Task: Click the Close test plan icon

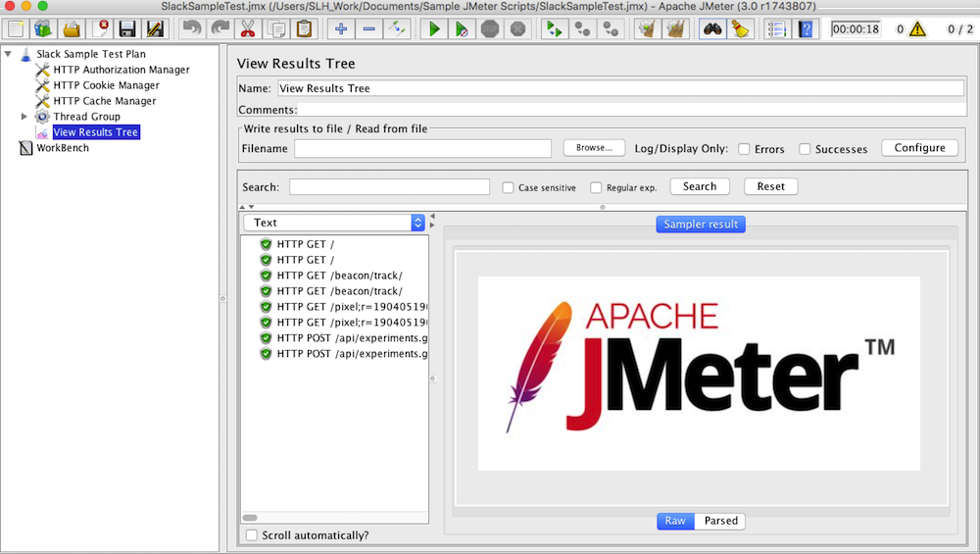Action: pos(99,28)
